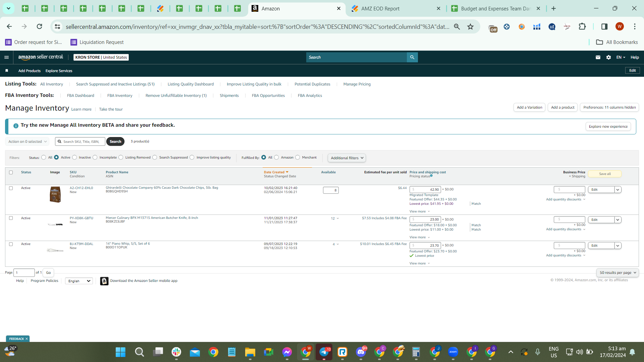Choose the All status radio button
This screenshot has width=644, height=362.
(x=44, y=158)
